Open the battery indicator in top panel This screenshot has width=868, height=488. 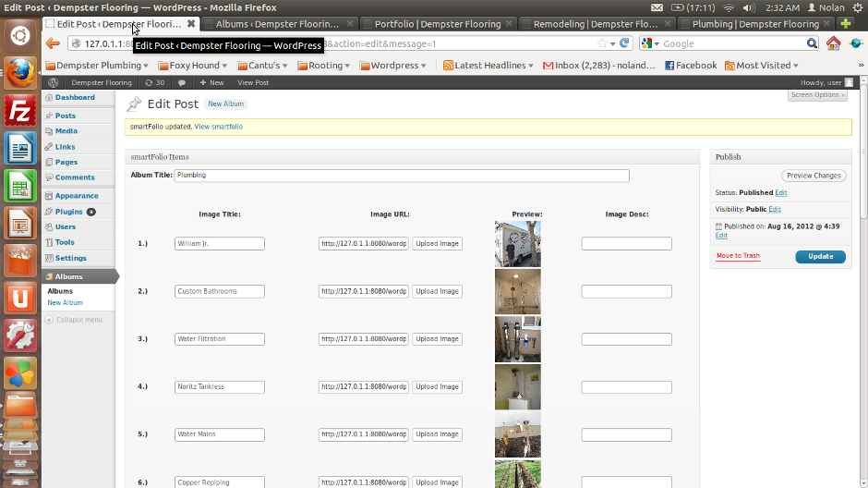click(693, 7)
